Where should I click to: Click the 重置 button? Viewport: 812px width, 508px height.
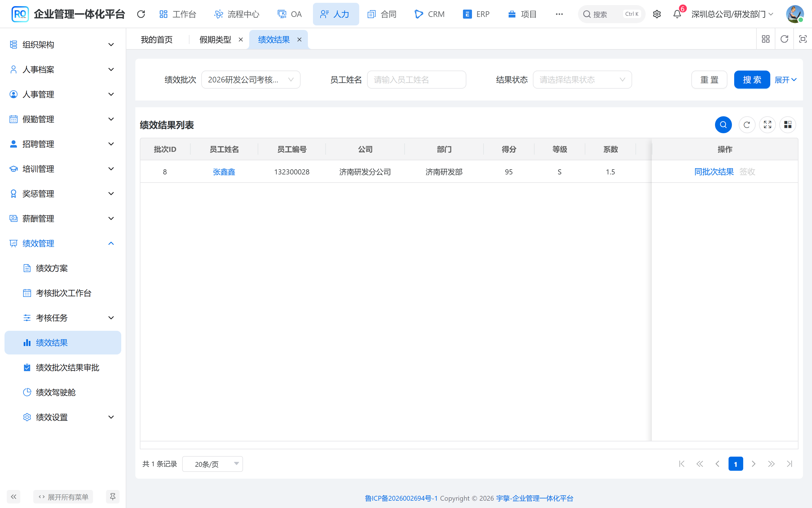pyautogui.click(x=709, y=80)
